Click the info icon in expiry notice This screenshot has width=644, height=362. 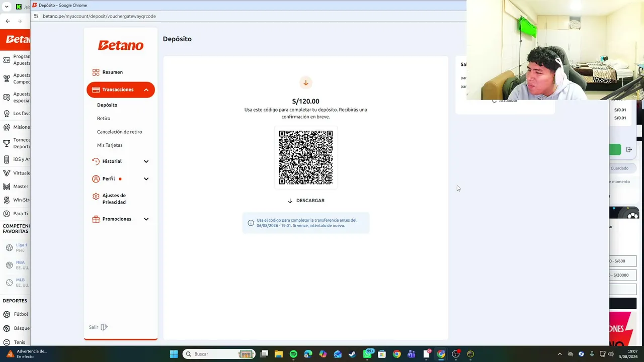click(251, 223)
